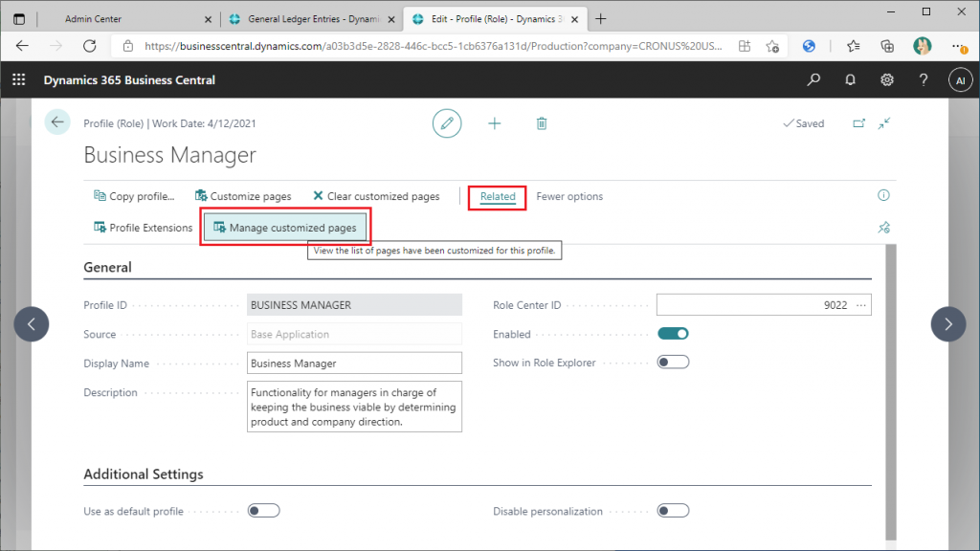Select the Edit - Profile (Role) tab

[497, 19]
